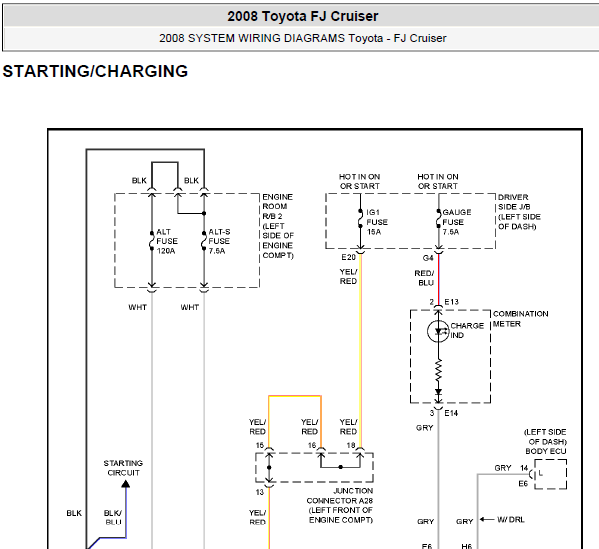
Task: Click the YEL/RED label above pin 15
Action: 257,427
